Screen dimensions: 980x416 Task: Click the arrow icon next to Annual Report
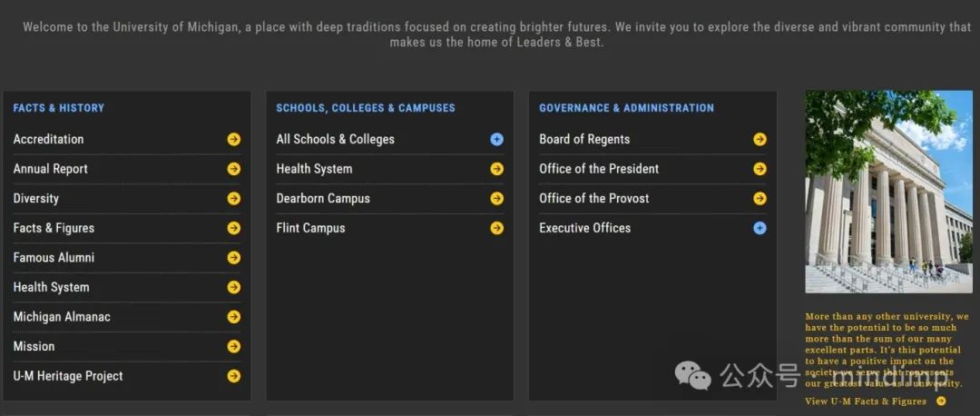click(234, 169)
